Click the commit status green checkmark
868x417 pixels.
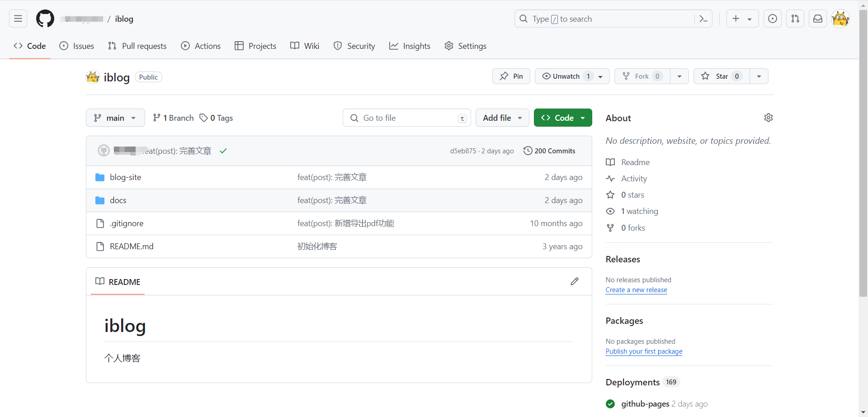point(223,151)
